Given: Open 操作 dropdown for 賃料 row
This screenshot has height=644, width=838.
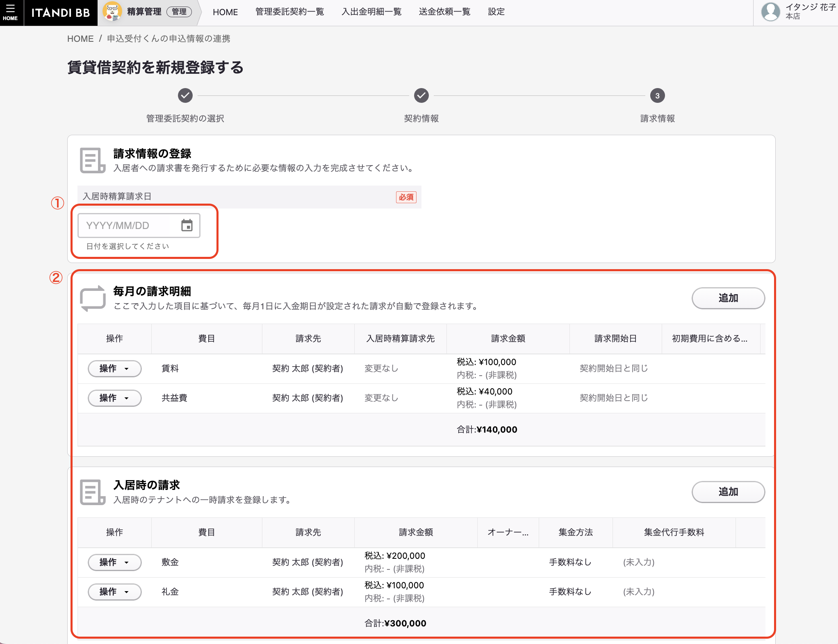Looking at the screenshot, I should [x=114, y=369].
